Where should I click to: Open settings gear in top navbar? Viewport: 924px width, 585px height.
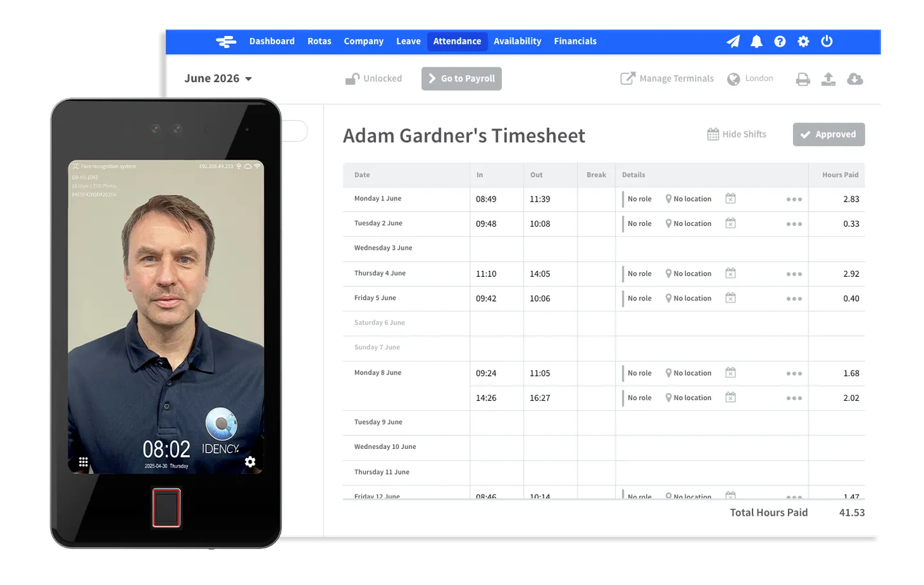click(803, 42)
